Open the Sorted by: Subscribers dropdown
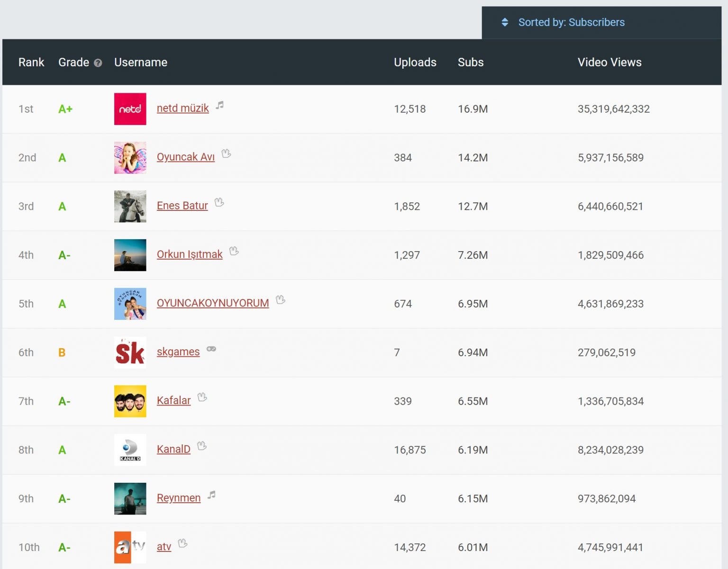Screen dimensions: 728x569 click(x=571, y=22)
